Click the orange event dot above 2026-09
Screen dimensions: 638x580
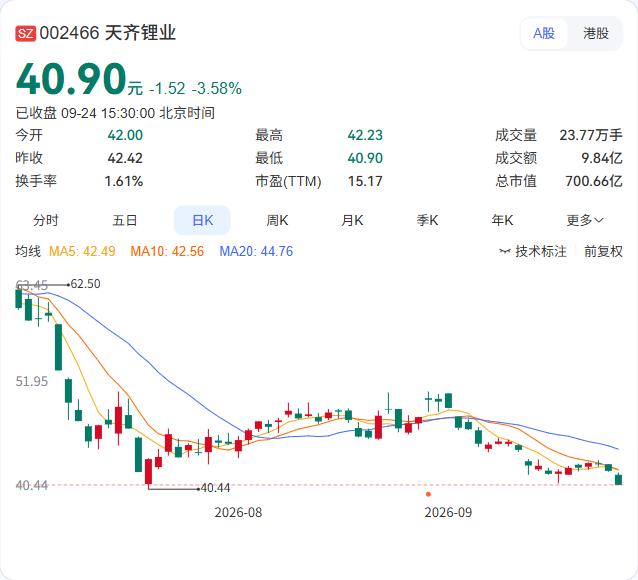point(428,494)
